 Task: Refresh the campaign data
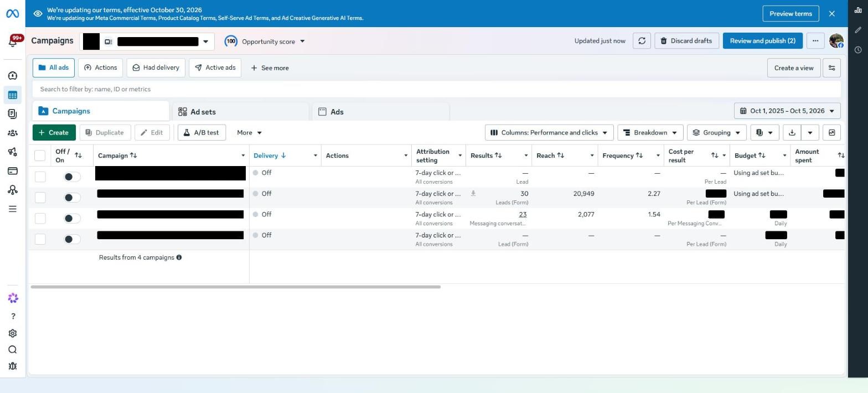tap(642, 41)
